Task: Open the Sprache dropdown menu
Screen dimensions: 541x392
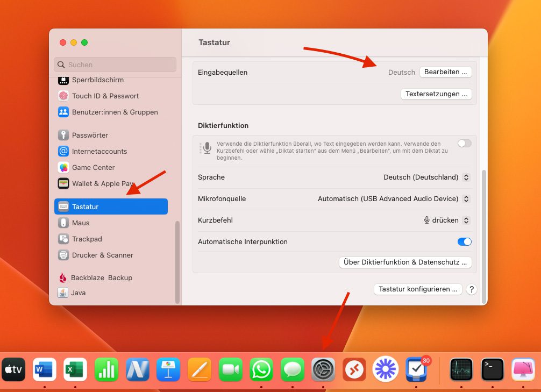Action: pos(426,177)
